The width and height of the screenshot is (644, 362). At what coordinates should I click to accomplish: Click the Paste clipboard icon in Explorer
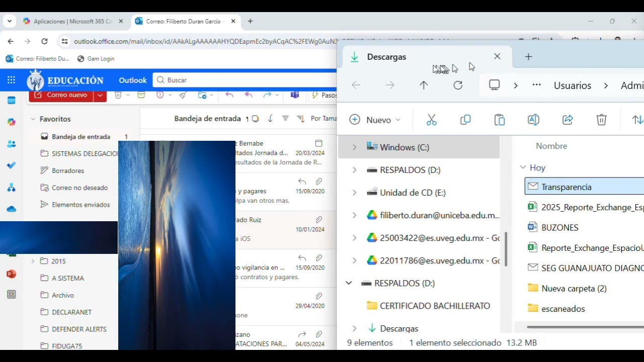[x=500, y=120]
